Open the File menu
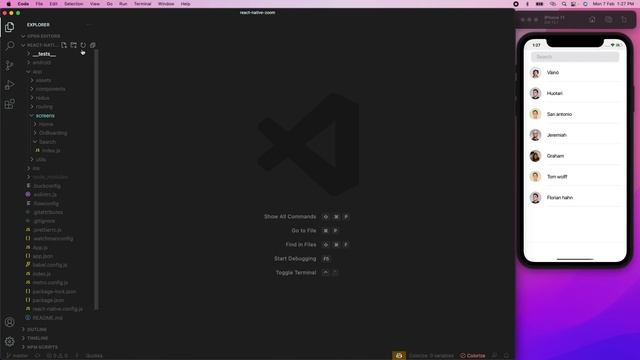640x360 pixels. pos(39,4)
